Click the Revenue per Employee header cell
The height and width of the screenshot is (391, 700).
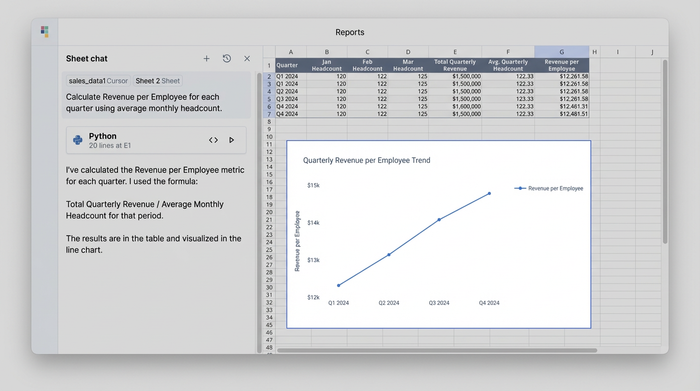pyautogui.click(x=562, y=65)
